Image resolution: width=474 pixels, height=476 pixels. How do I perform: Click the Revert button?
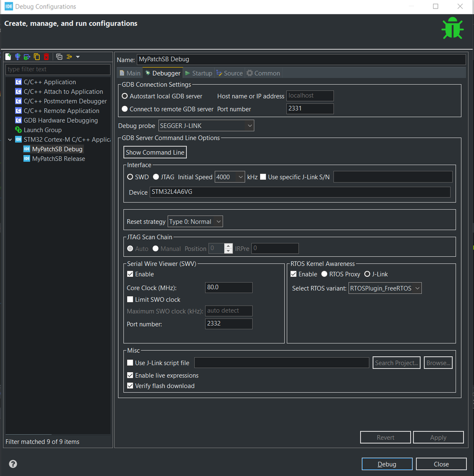click(385, 437)
